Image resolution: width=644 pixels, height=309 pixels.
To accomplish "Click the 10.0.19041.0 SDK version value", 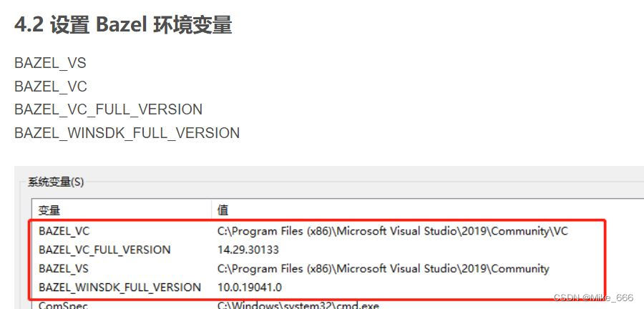I will [x=250, y=287].
